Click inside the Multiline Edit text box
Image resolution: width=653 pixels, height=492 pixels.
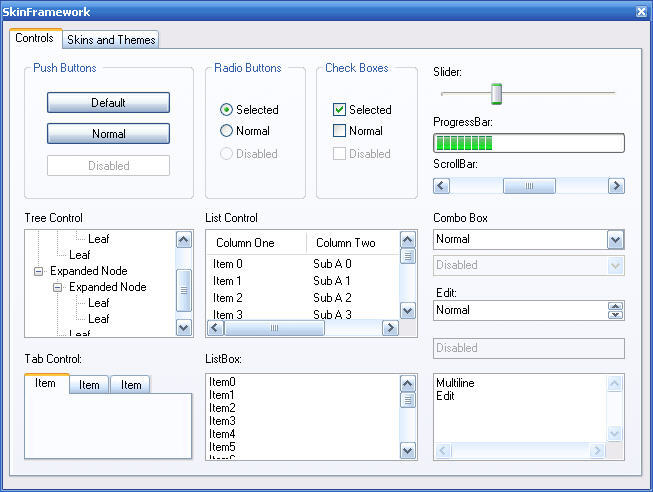point(521,409)
